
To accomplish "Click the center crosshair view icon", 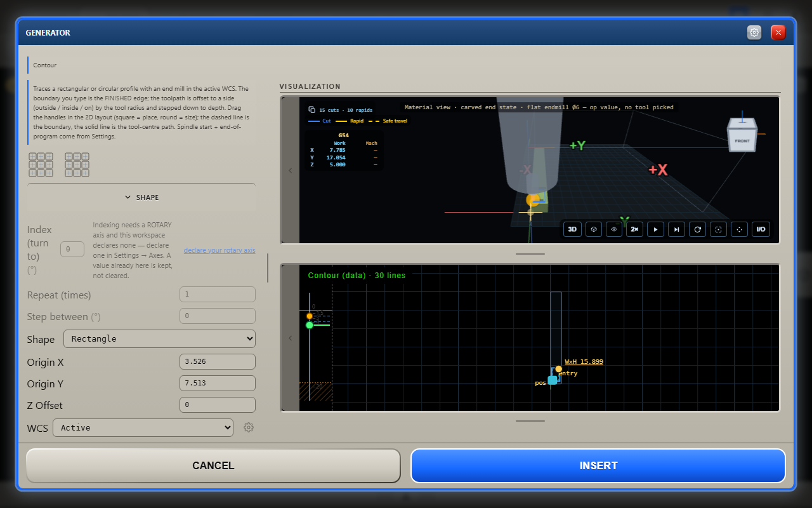I will 739,229.
